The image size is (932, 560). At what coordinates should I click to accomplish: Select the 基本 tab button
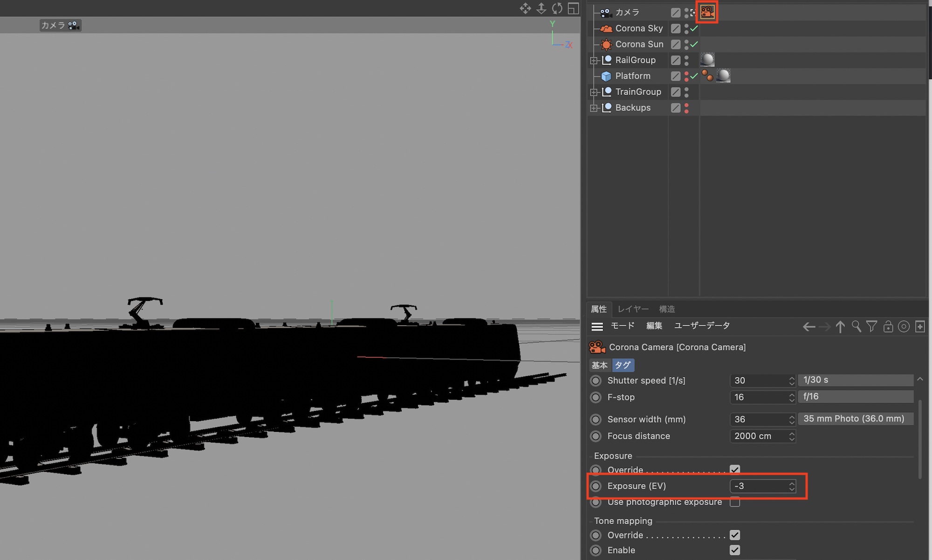pos(599,365)
